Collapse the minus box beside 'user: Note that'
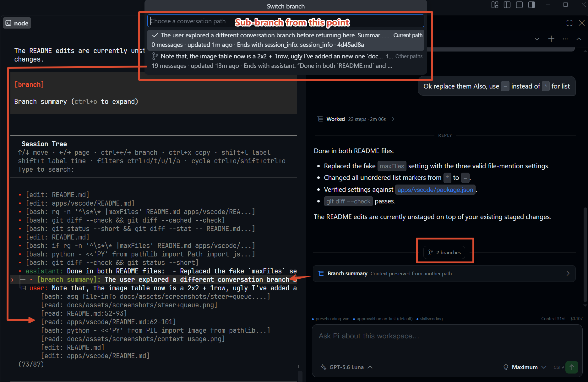 coord(23,288)
